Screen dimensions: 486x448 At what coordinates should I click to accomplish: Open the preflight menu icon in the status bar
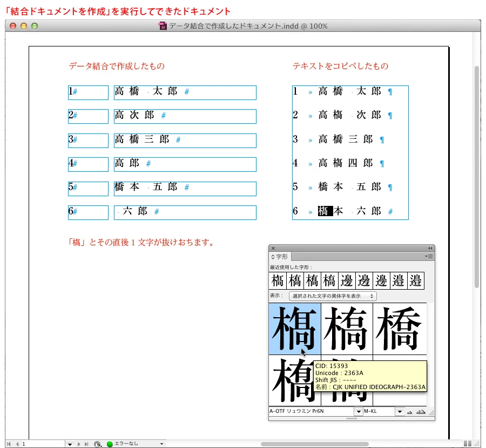click(98, 444)
